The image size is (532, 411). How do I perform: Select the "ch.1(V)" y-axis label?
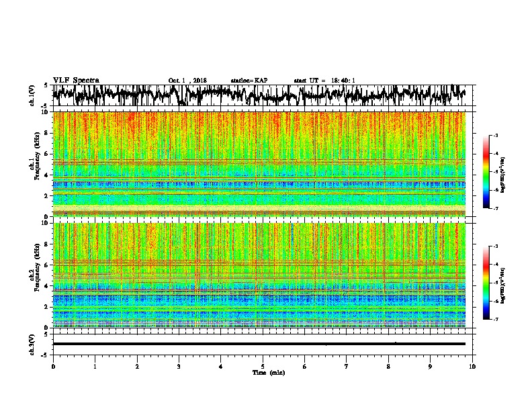click(x=32, y=95)
